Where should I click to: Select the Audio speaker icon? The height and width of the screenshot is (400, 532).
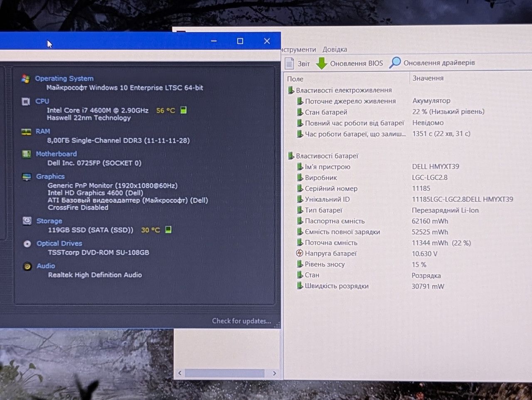(28, 266)
